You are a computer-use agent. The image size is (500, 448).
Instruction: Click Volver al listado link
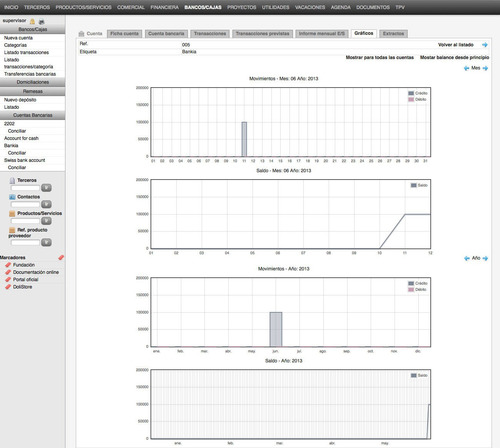(455, 45)
